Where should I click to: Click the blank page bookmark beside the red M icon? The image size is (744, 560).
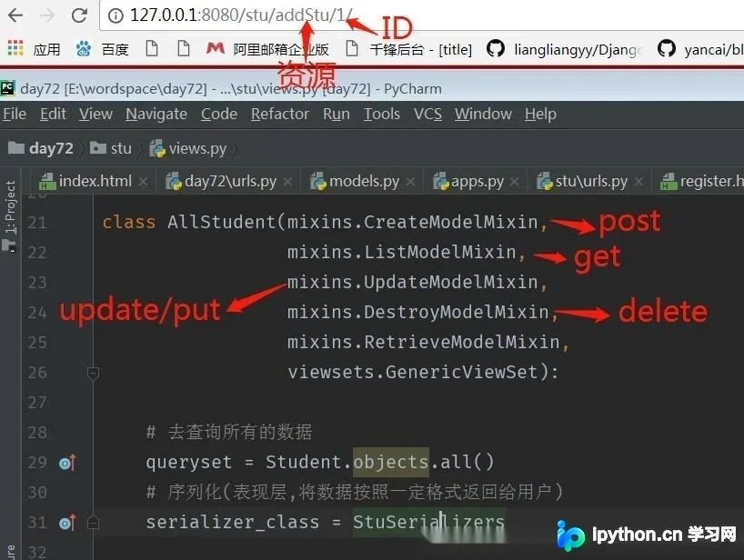pyautogui.click(x=183, y=48)
